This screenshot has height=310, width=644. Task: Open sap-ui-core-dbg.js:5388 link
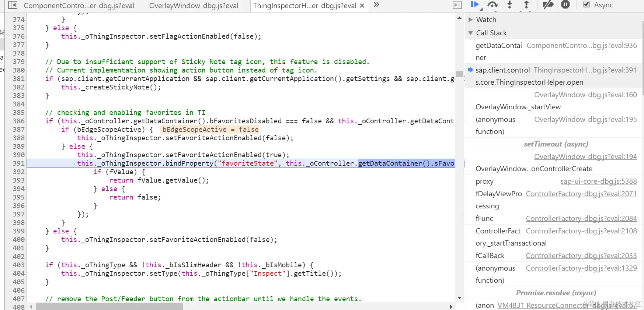coord(598,181)
